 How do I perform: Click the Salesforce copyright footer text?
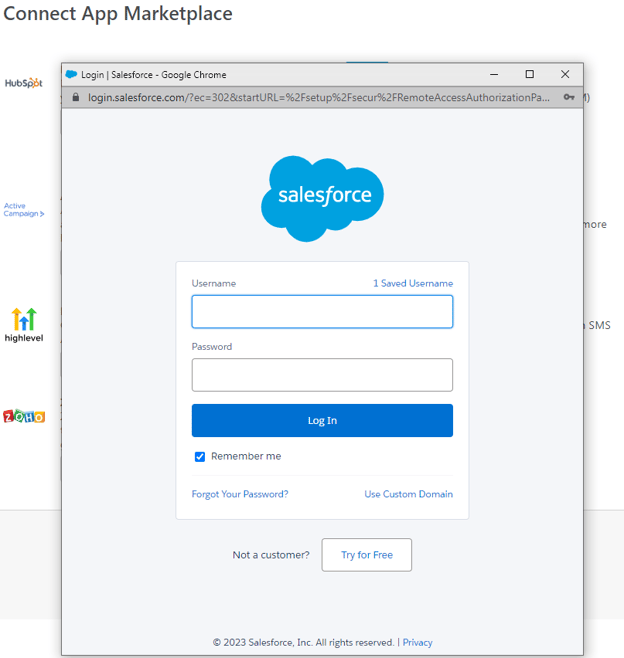303,642
